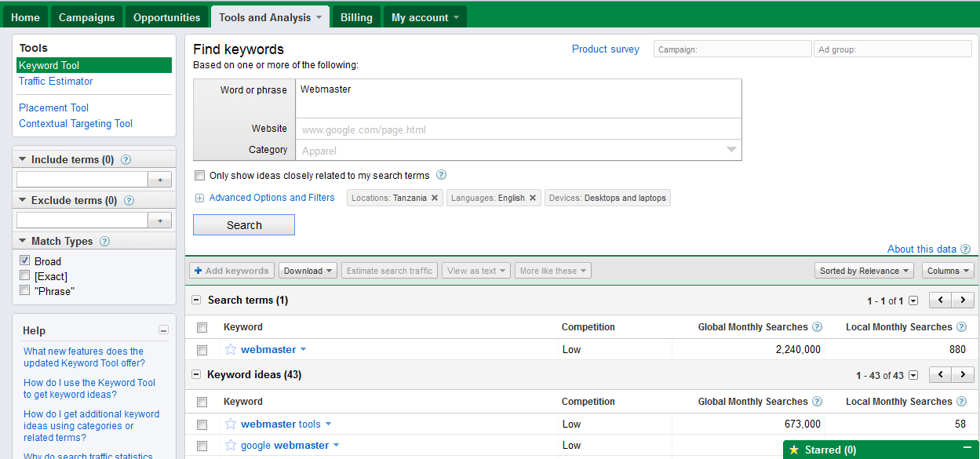This screenshot has width=980, height=459.
Task: Open the Billing tab
Action: [x=356, y=17]
